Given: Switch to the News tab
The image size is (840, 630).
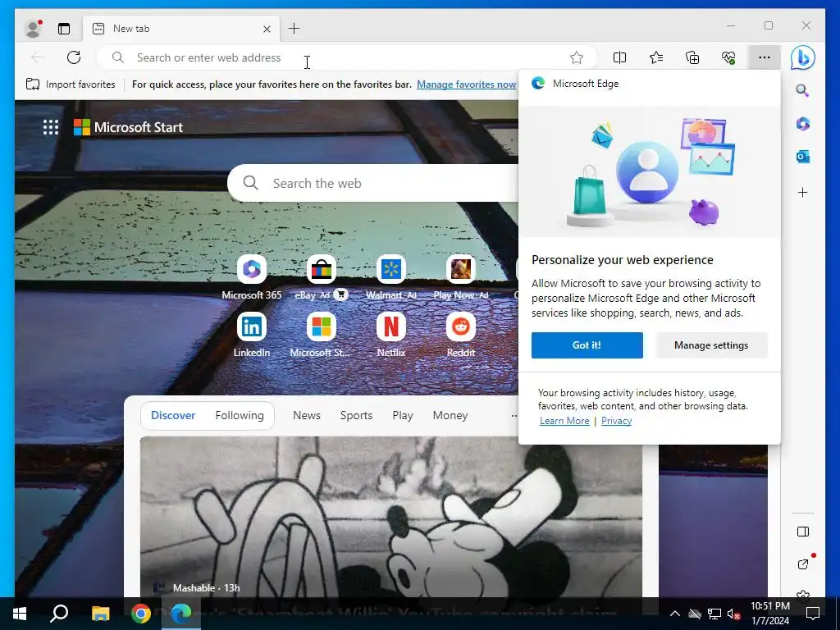Looking at the screenshot, I should coord(307,415).
